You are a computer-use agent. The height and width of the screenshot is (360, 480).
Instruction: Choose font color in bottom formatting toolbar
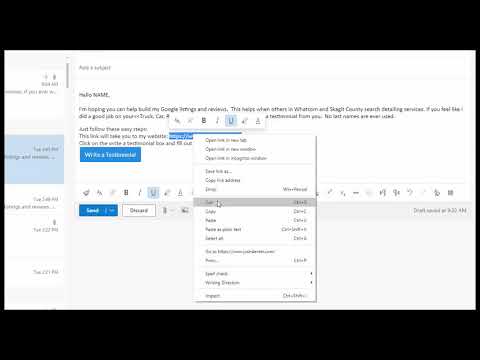click(180, 193)
